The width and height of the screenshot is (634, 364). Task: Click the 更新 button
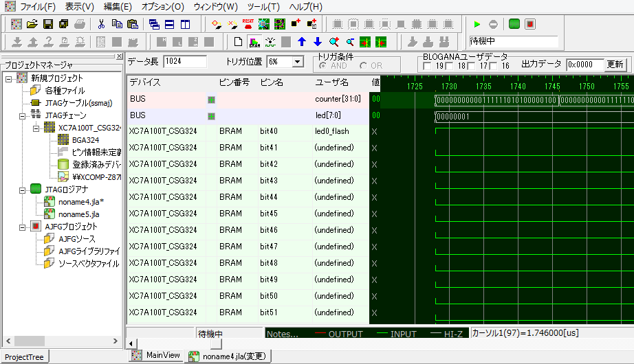pyautogui.click(x=615, y=65)
